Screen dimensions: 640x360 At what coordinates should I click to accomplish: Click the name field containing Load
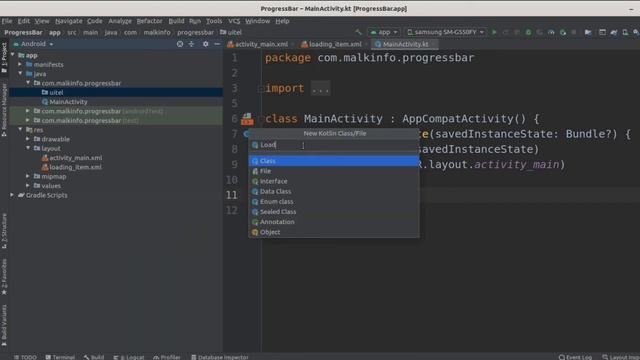tap(334, 145)
